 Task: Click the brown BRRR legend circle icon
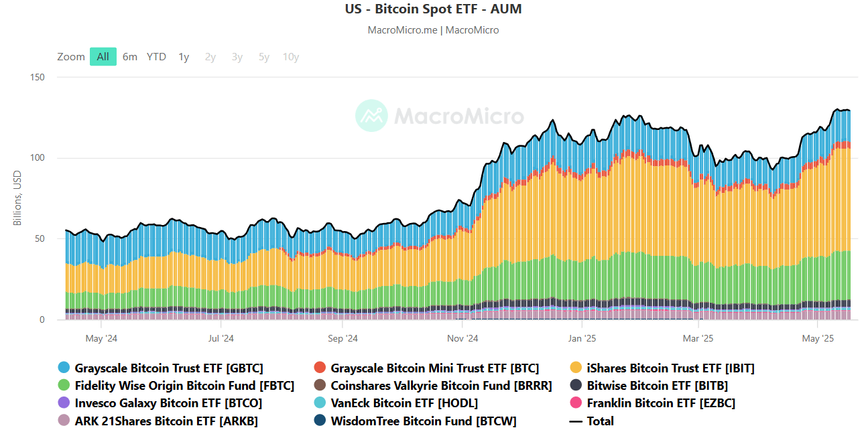point(319,385)
